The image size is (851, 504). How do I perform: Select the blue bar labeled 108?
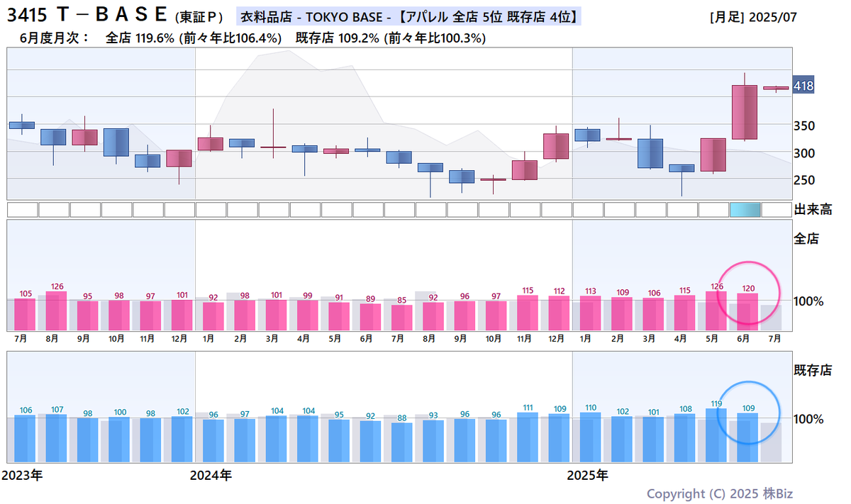click(684, 437)
